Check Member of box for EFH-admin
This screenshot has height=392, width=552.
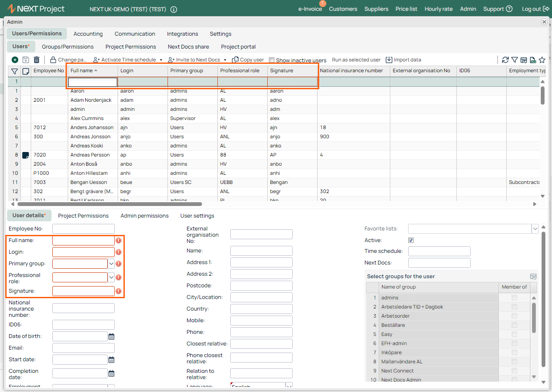click(514, 343)
